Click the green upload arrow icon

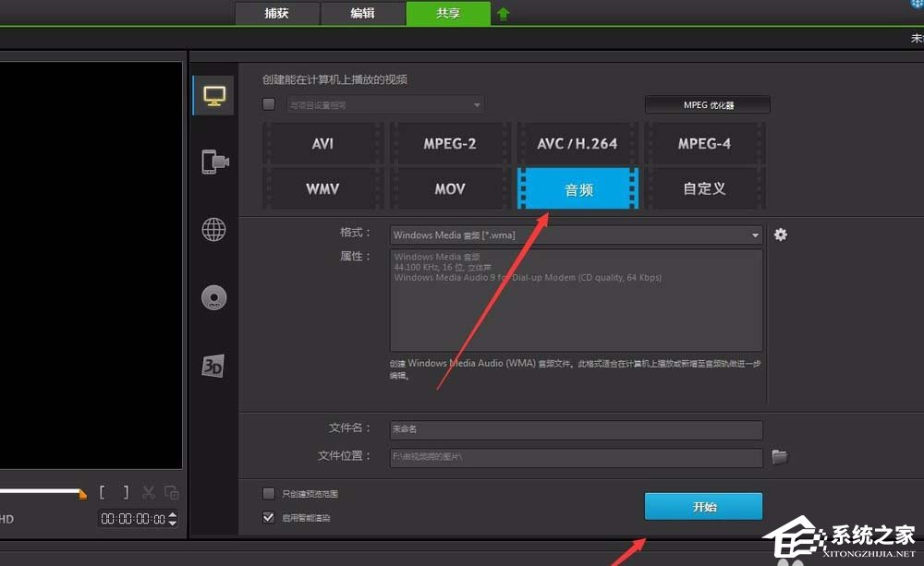click(504, 14)
